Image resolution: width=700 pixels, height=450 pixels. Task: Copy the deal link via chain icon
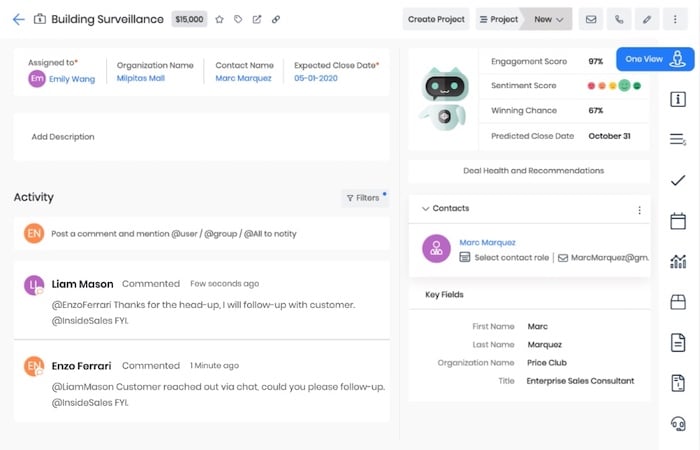coord(276,19)
